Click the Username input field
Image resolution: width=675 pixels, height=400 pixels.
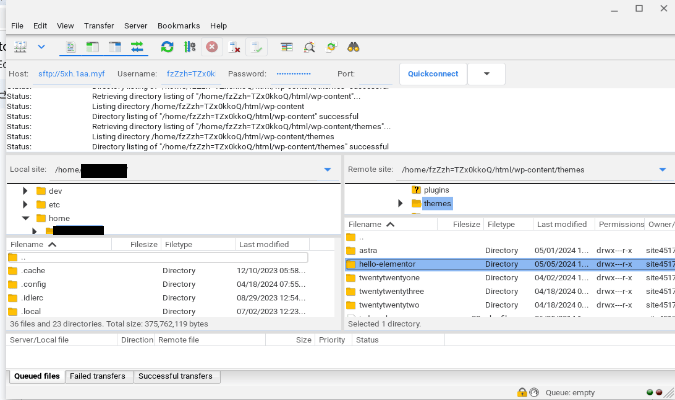(x=192, y=74)
